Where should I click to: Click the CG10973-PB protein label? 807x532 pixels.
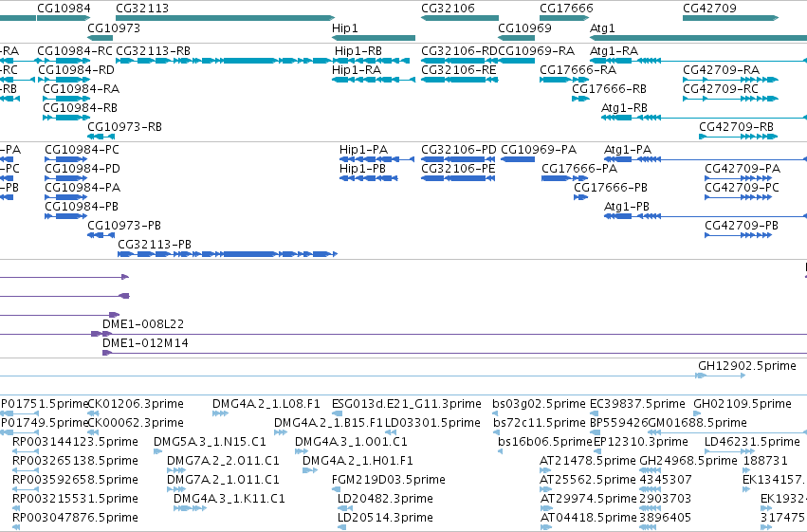[124, 226]
